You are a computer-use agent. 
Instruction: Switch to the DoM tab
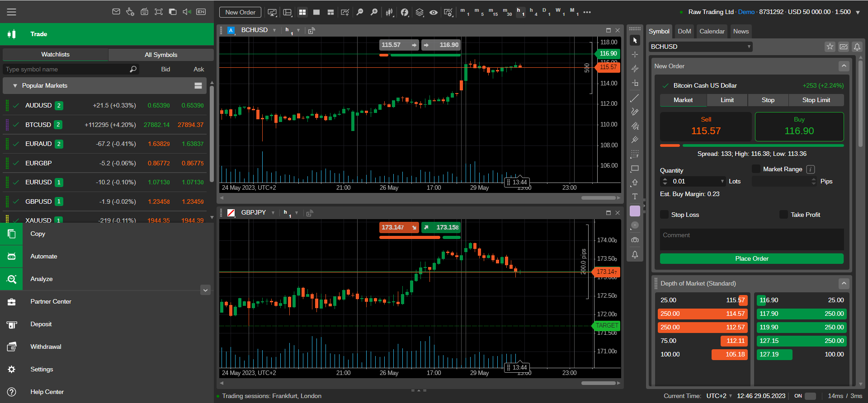pyautogui.click(x=684, y=31)
